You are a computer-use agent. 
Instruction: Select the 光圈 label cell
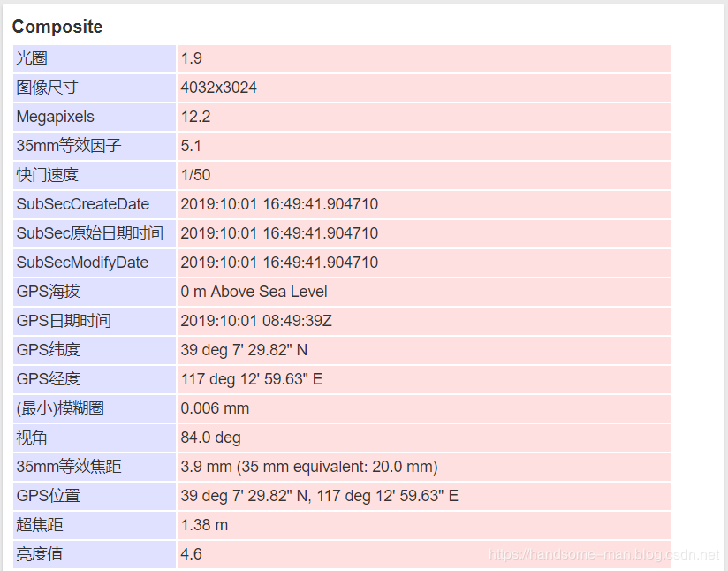tap(95, 58)
